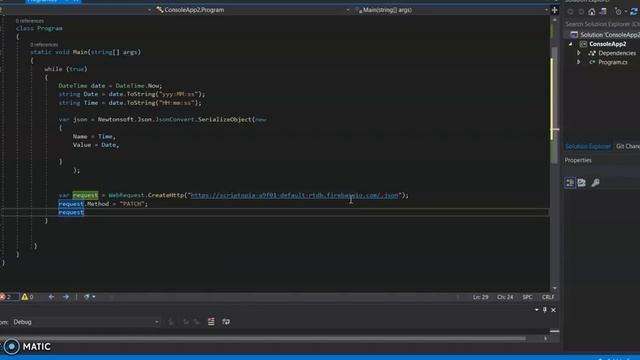Split the editor with the plus icon

pos(554,10)
